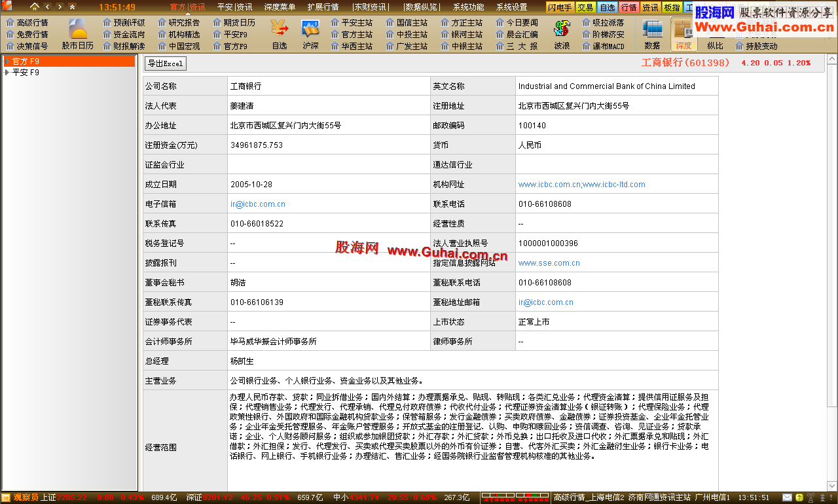Open the 系统功能 menu

469,7
